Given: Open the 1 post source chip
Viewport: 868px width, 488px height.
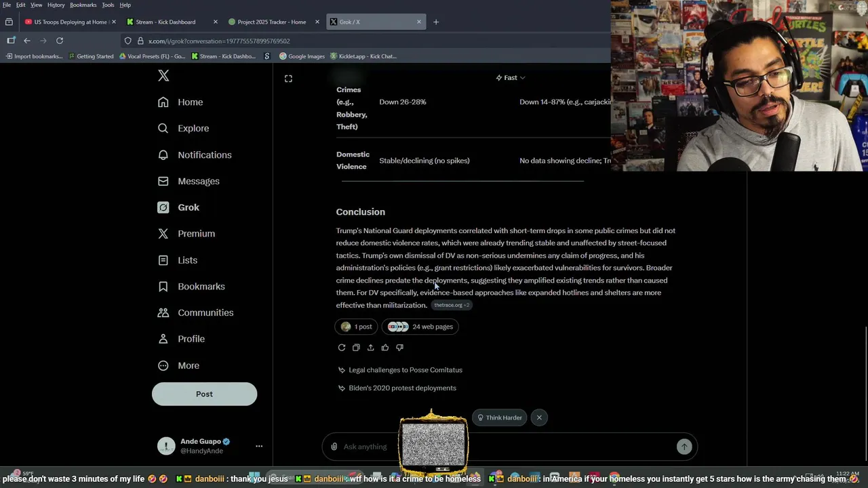Looking at the screenshot, I should tap(357, 327).
